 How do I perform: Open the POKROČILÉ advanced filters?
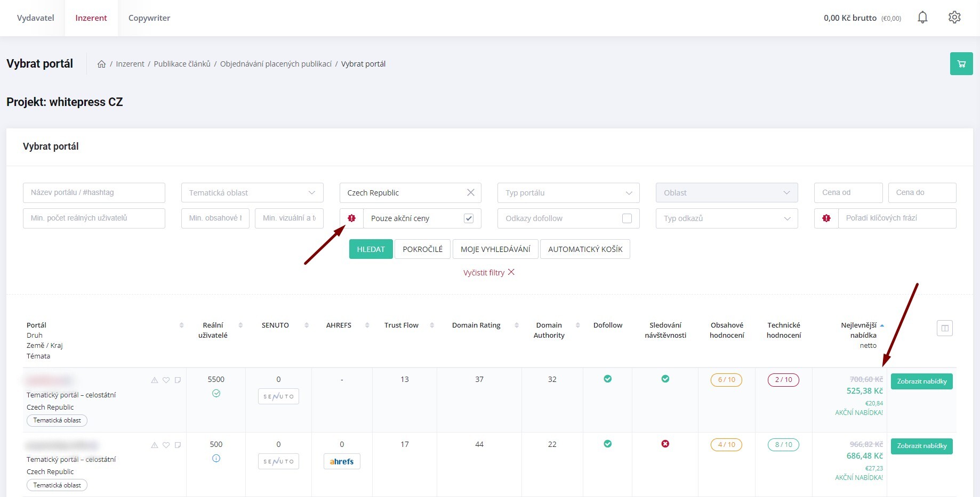coord(423,249)
